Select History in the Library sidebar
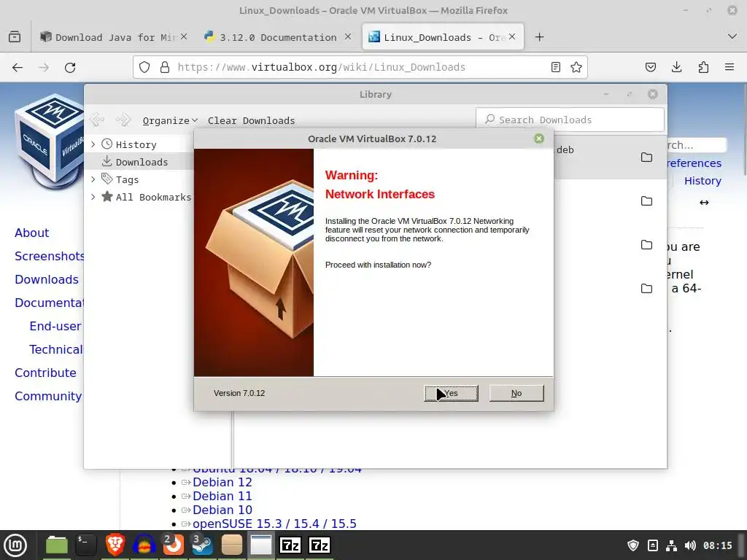 (136, 144)
